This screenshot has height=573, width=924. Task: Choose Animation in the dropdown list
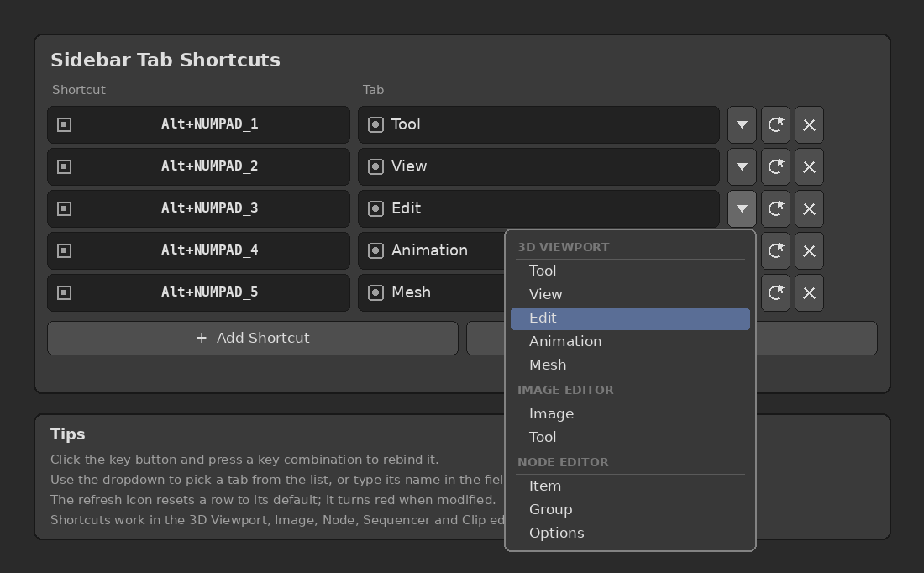coord(630,341)
